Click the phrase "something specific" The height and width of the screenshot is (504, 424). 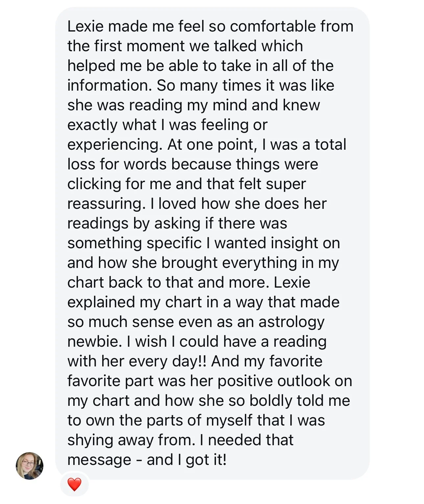(134, 243)
